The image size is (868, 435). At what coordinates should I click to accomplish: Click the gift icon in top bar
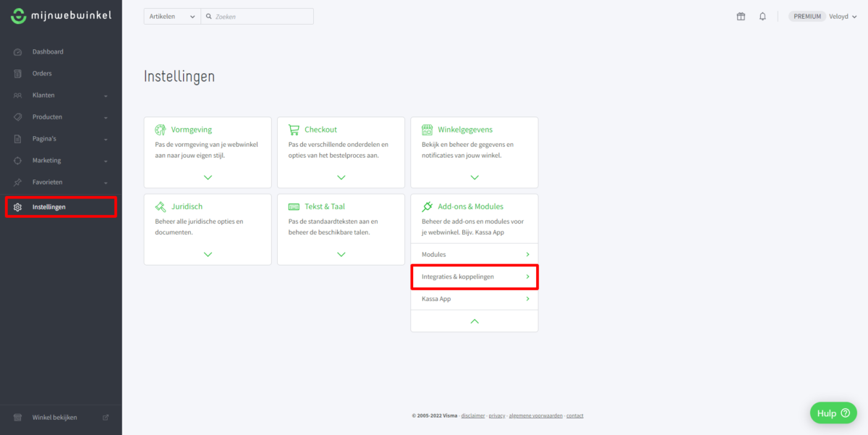741,17
